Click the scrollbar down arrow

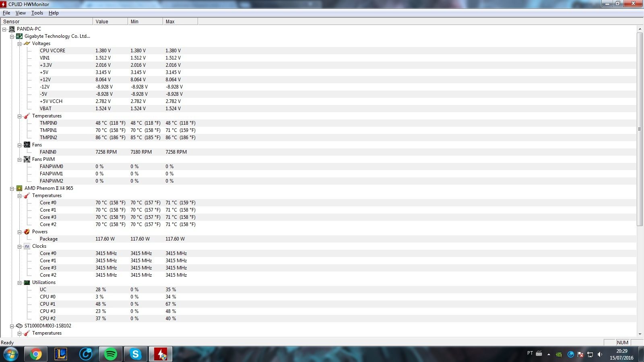pos(640,334)
